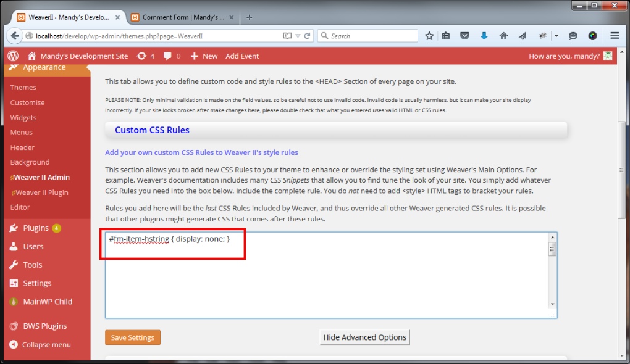630x364 pixels.
Task: Reload the page with the refresh icon
Action: point(308,36)
